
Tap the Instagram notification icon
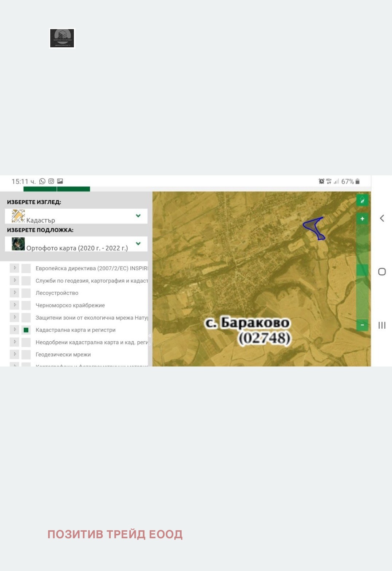point(51,181)
